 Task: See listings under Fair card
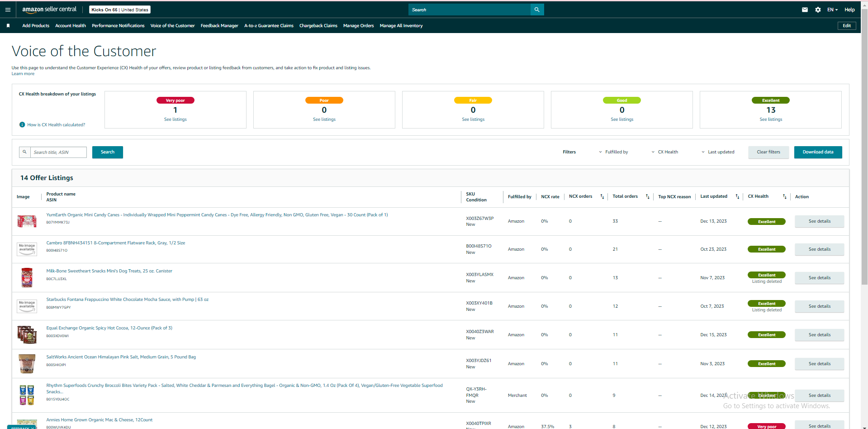coord(473,119)
